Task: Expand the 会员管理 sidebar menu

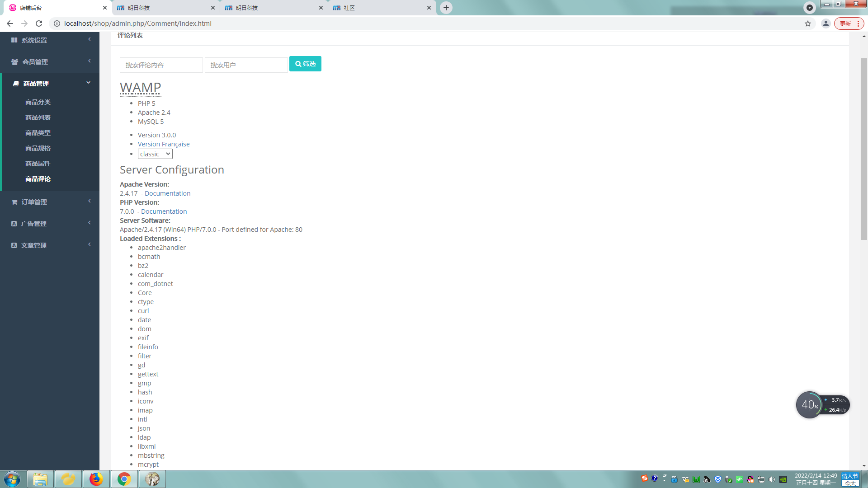Action: 50,62
